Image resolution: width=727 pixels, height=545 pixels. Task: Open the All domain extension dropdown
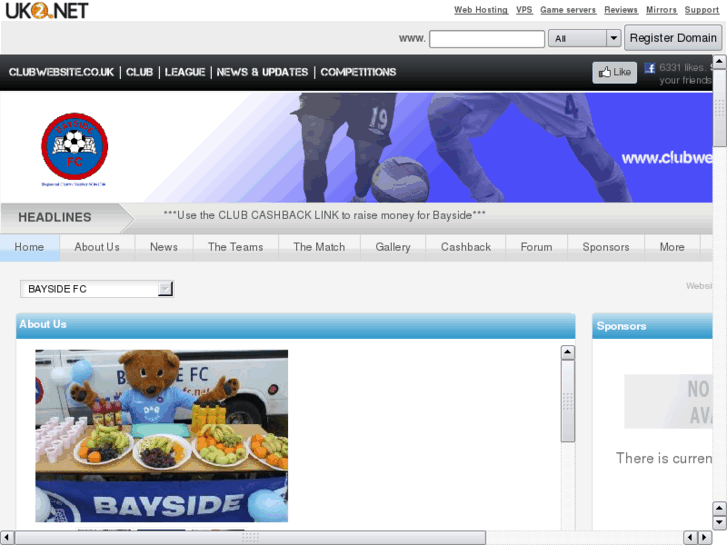pos(585,38)
